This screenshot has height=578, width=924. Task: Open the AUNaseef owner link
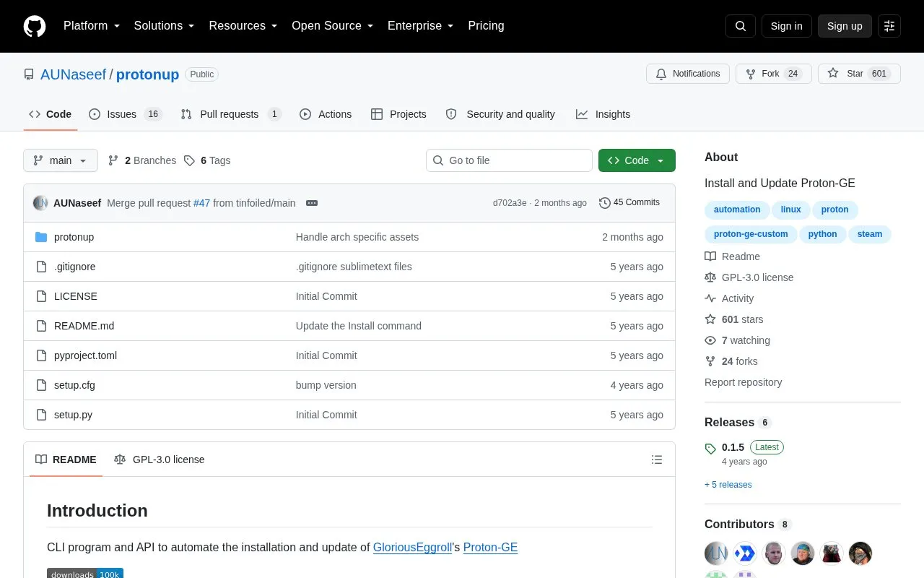tap(74, 74)
